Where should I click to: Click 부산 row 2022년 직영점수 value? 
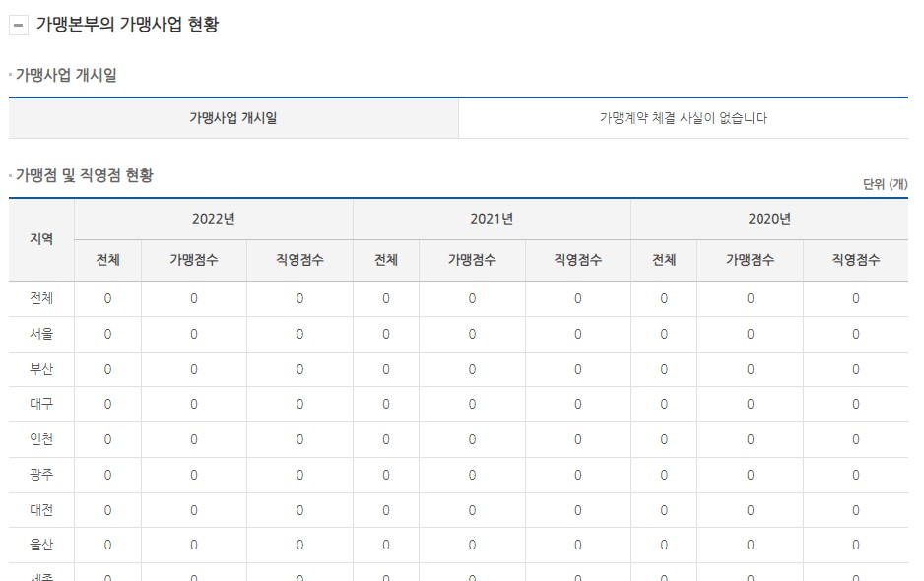tap(299, 369)
